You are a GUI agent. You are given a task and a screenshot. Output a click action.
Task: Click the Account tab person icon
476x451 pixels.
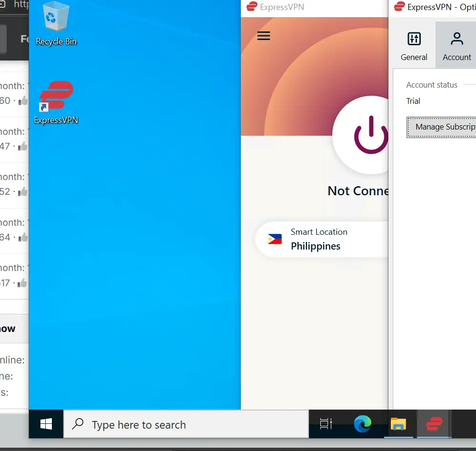click(457, 39)
